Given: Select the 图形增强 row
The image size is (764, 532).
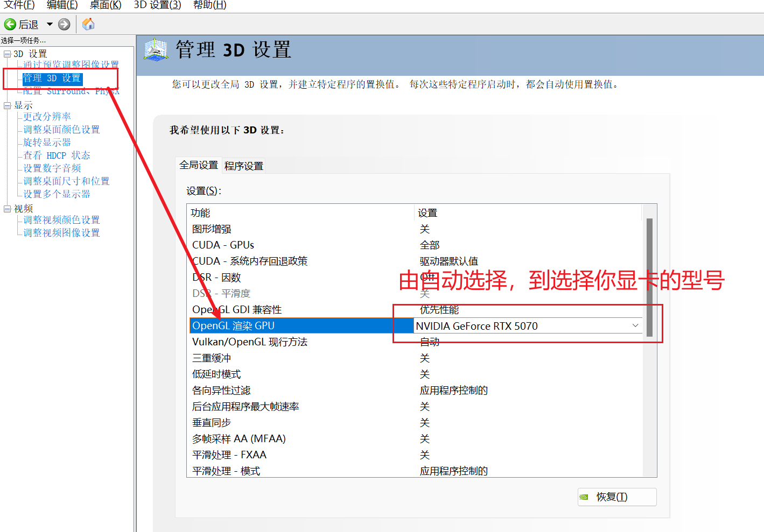Looking at the screenshot, I should 415,229.
